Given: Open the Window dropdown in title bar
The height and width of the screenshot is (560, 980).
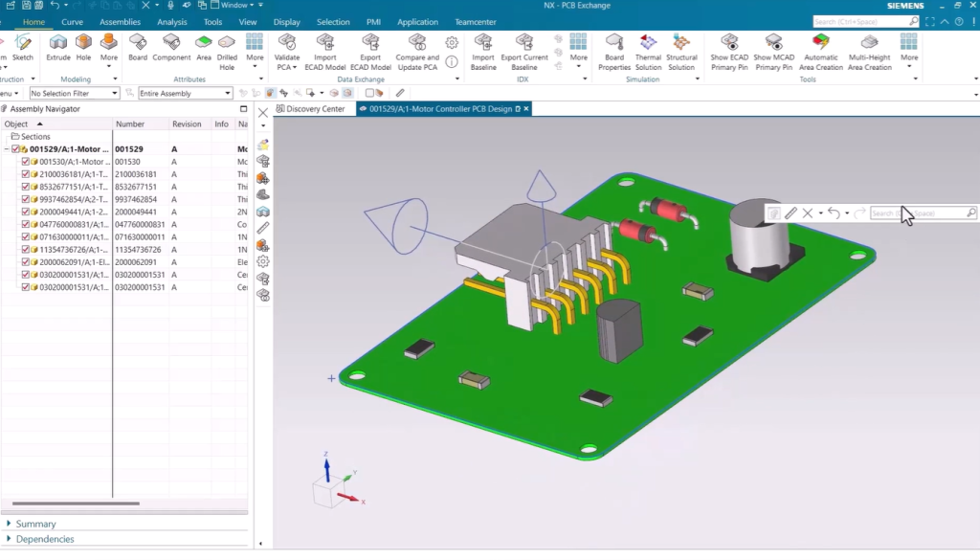Looking at the screenshot, I should [234, 5].
